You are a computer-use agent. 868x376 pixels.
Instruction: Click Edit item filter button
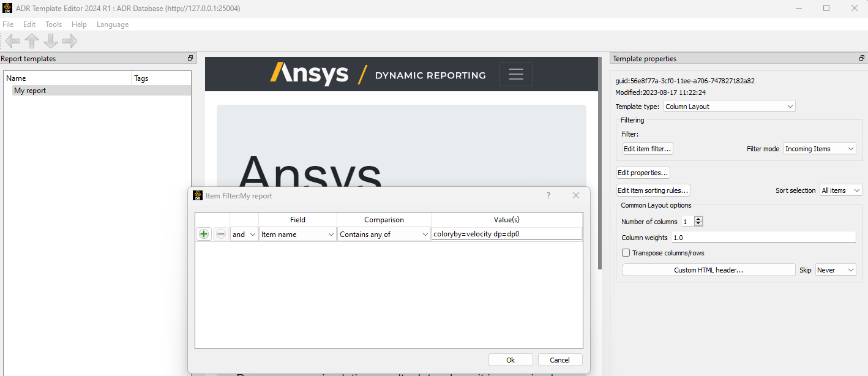point(648,149)
